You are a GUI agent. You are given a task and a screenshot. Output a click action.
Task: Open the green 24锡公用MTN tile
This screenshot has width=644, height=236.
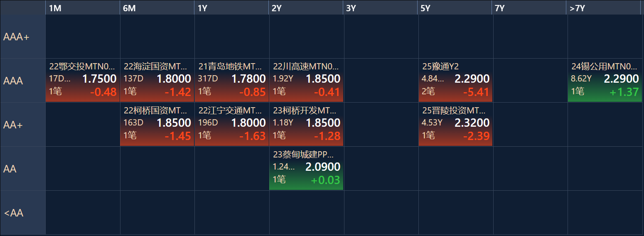pyautogui.click(x=605, y=80)
